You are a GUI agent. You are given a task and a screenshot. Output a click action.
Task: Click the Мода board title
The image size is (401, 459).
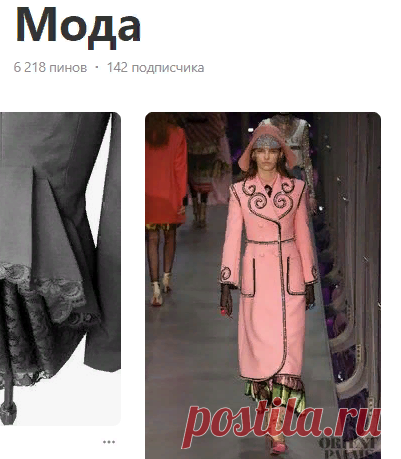(78, 26)
